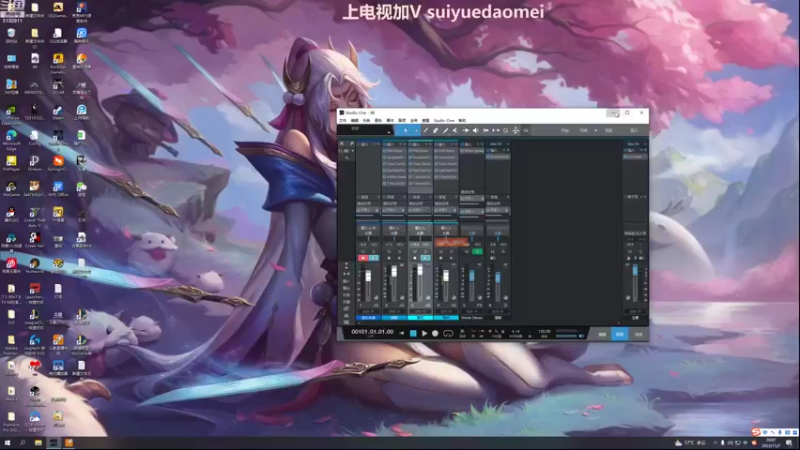Expand the parameter box dropdown at toolbar left
The width and height of the screenshot is (800, 450).
point(389,133)
